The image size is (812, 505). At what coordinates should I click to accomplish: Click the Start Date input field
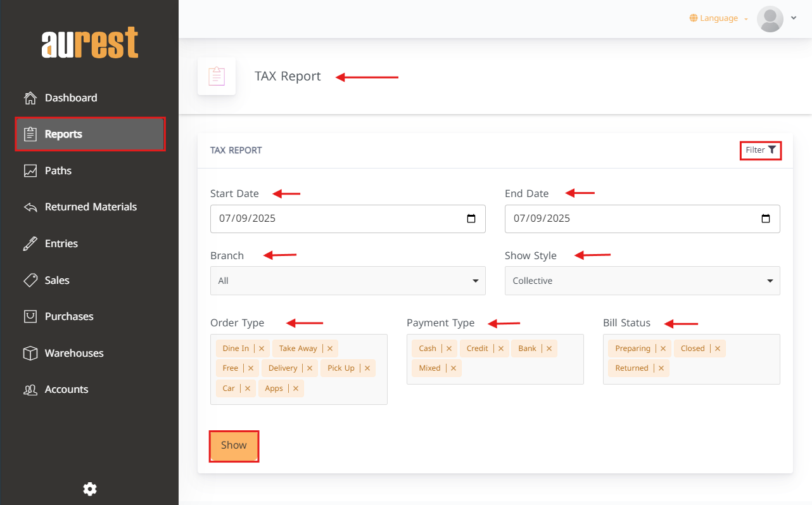tap(336, 219)
